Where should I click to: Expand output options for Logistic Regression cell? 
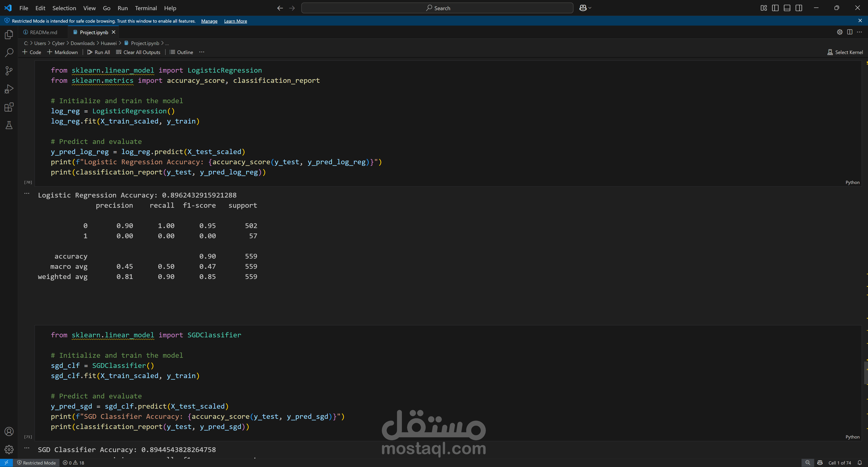27,193
